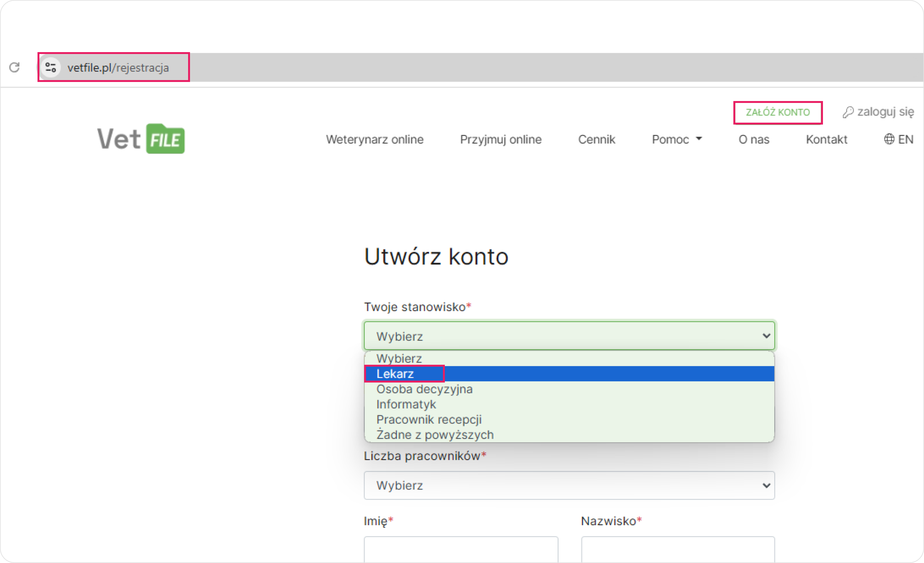The width and height of the screenshot is (924, 563).
Task: Choose Lekarz from position list
Action: pos(569,374)
